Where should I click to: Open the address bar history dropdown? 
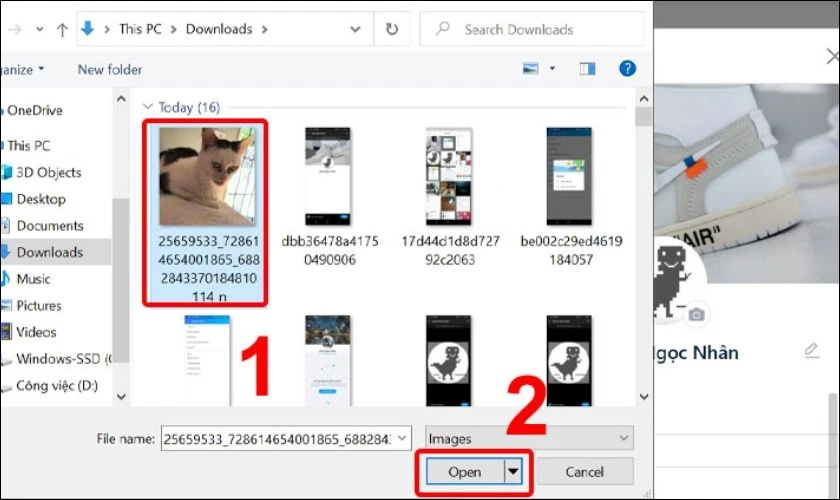coord(355,29)
